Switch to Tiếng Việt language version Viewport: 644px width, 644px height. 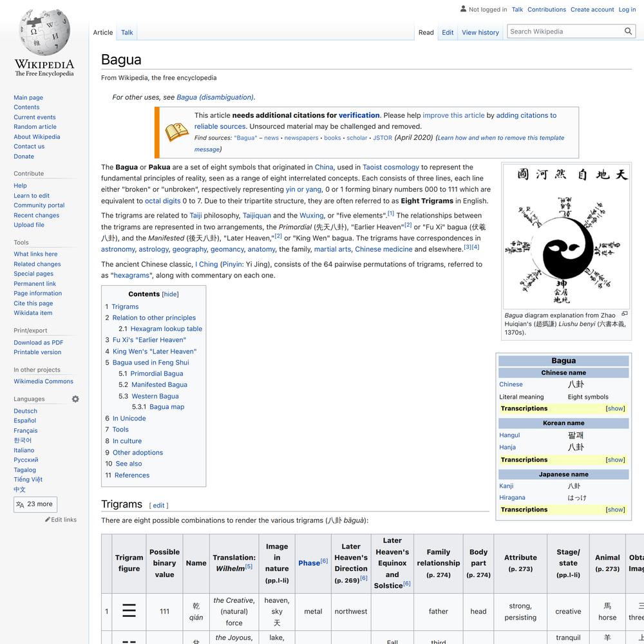point(28,480)
